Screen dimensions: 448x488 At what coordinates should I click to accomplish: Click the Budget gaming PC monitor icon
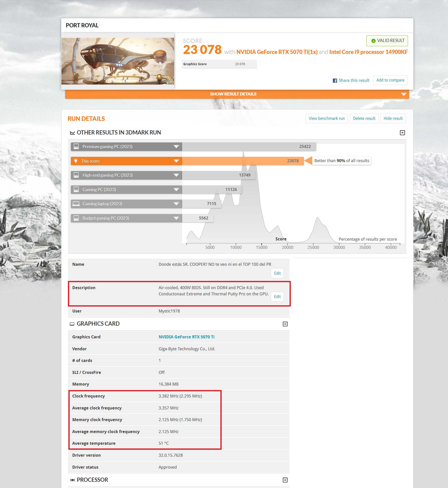[76, 218]
